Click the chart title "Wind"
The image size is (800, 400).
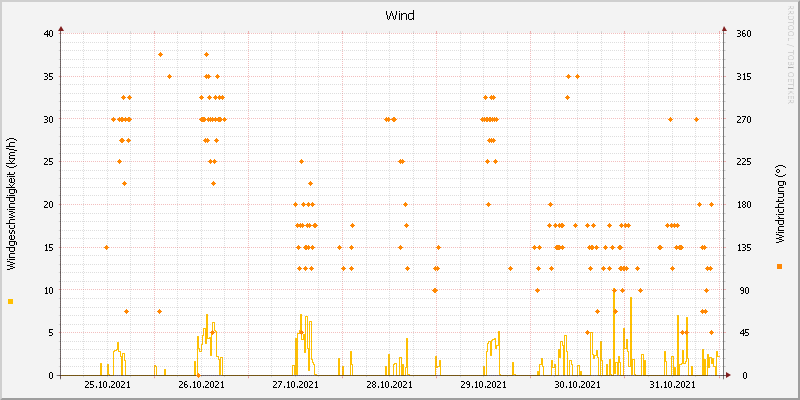[x=399, y=16]
